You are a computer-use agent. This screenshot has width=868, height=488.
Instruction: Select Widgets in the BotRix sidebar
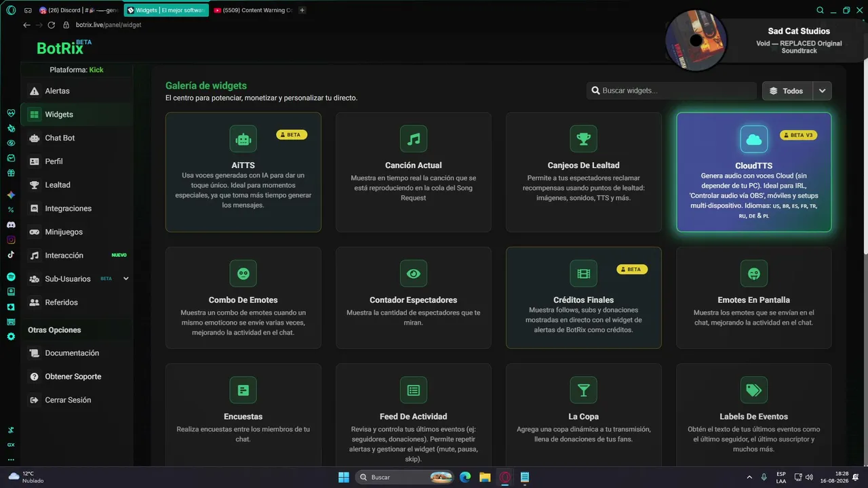coord(77,115)
